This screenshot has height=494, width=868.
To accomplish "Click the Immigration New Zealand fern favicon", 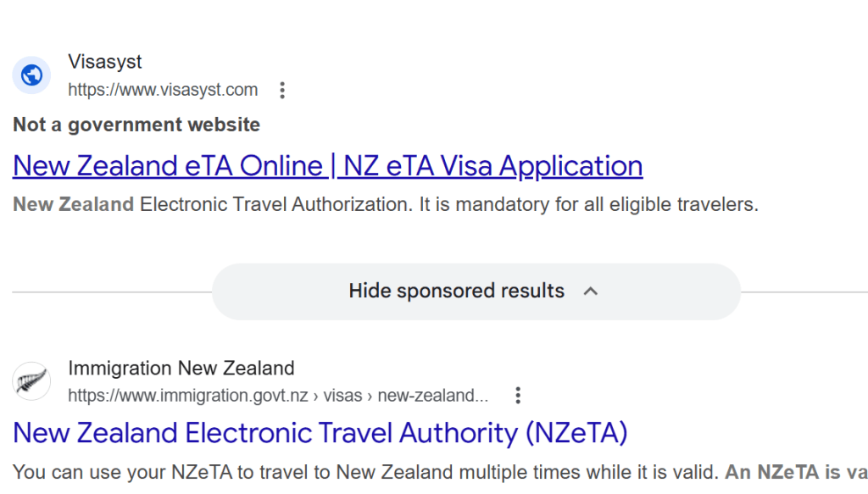I will click(x=32, y=380).
